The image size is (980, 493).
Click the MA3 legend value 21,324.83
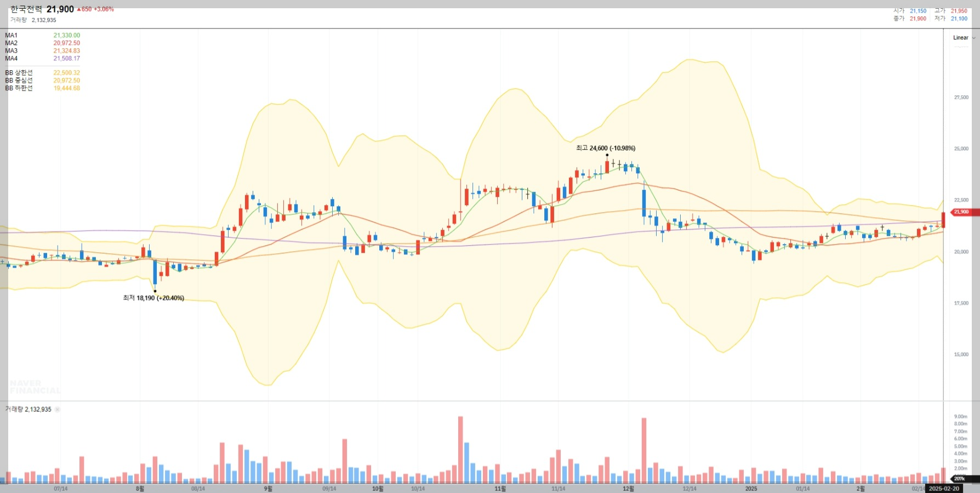(x=66, y=51)
